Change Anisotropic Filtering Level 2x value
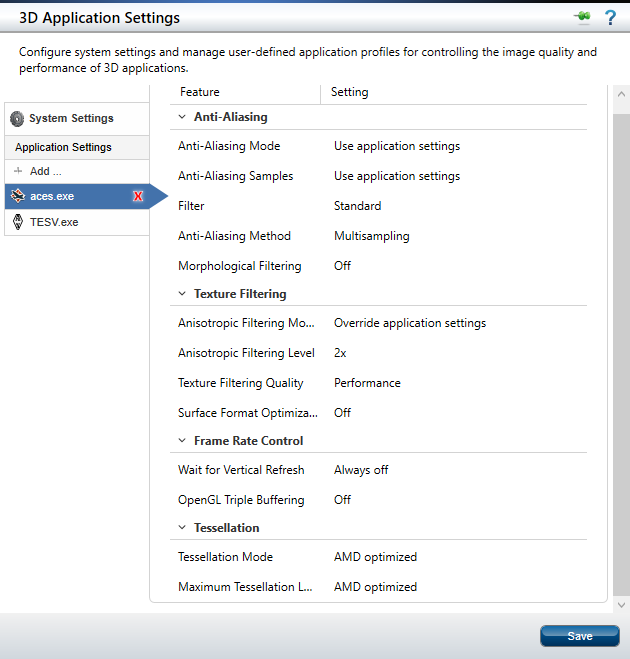Image resolution: width=630 pixels, height=659 pixels. click(341, 353)
